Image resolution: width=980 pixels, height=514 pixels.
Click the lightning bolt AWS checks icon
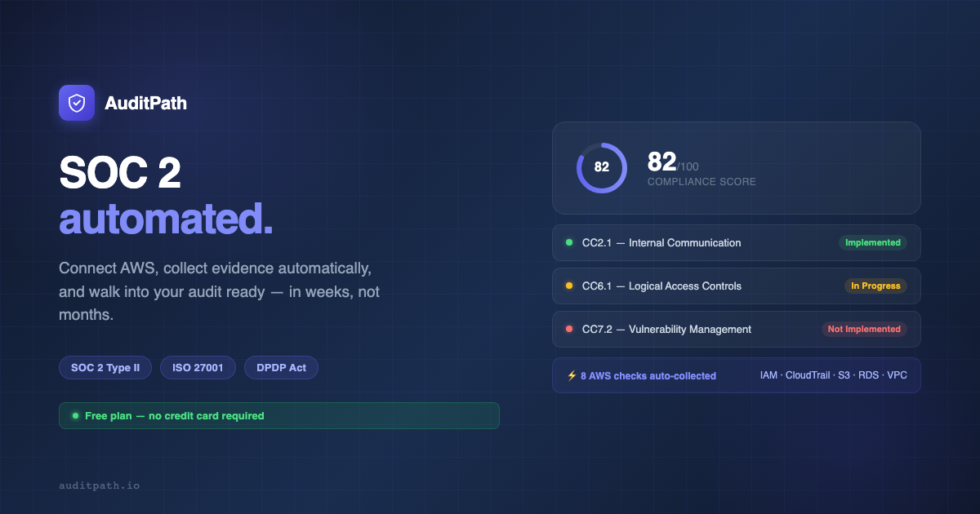pyautogui.click(x=572, y=374)
